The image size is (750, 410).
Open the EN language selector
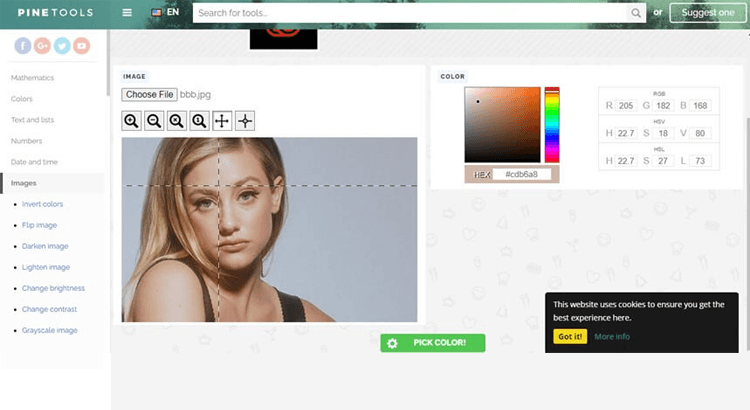coord(166,13)
